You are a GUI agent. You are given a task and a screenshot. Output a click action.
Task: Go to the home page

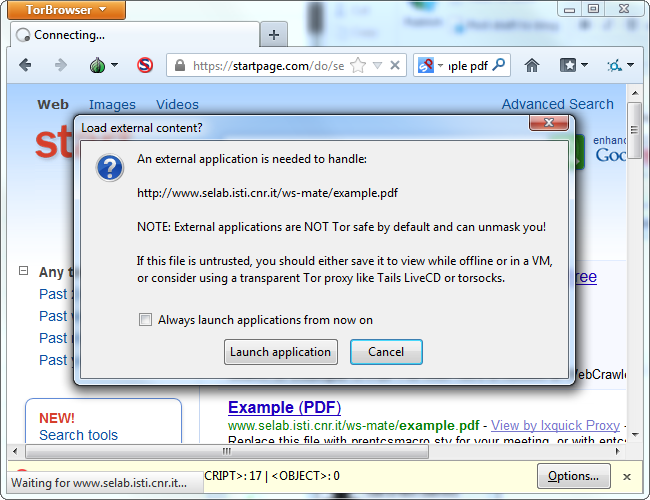coord(532,65)
